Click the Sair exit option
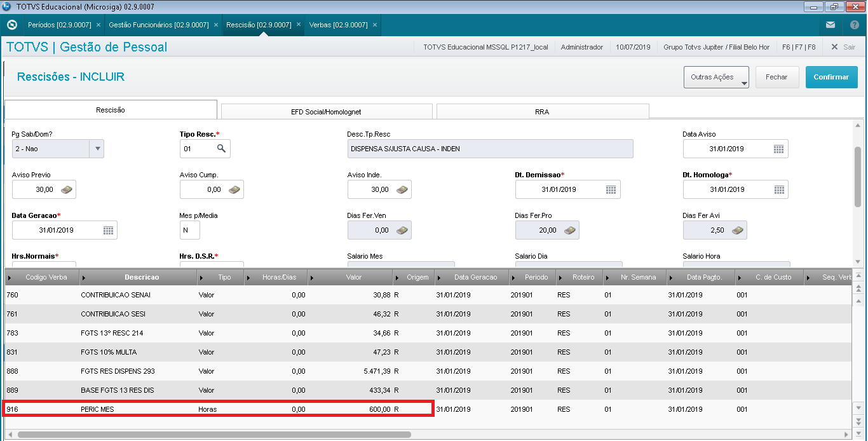The height and width of the screenshot is (441, 868). tap(843, 47)
